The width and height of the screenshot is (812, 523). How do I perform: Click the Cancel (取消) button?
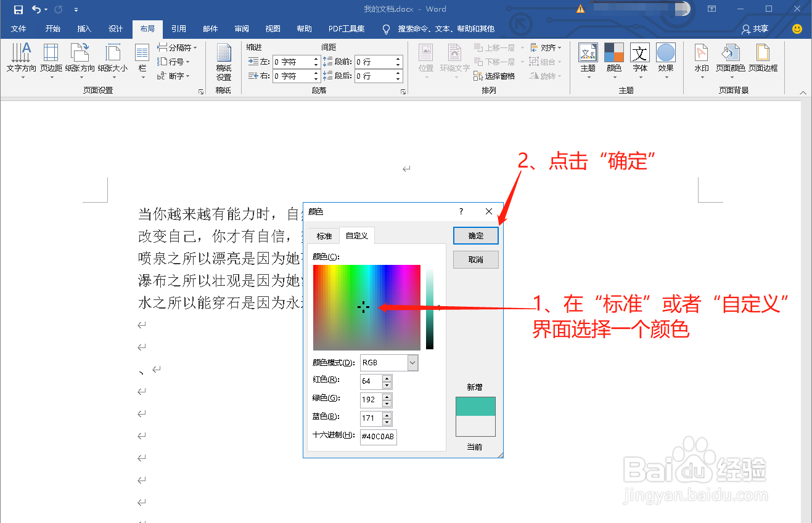(476, 259)
